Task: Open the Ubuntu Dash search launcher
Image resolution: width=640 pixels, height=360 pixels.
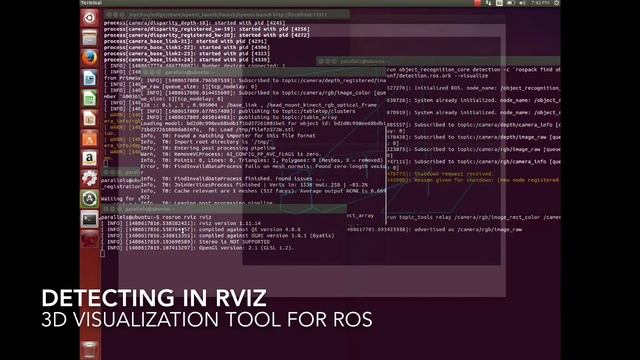Action: (89, 18)
